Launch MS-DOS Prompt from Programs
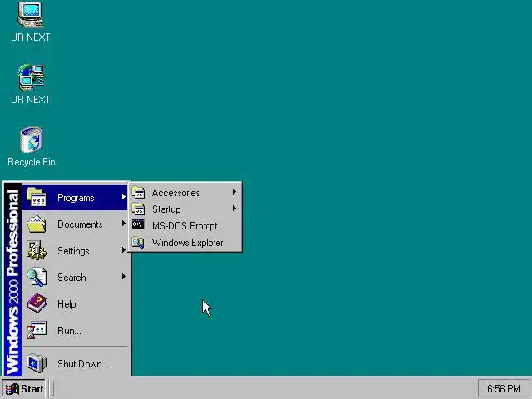This screenshot has width=532, height=399. pyautogui.click(x=185, y=225)
